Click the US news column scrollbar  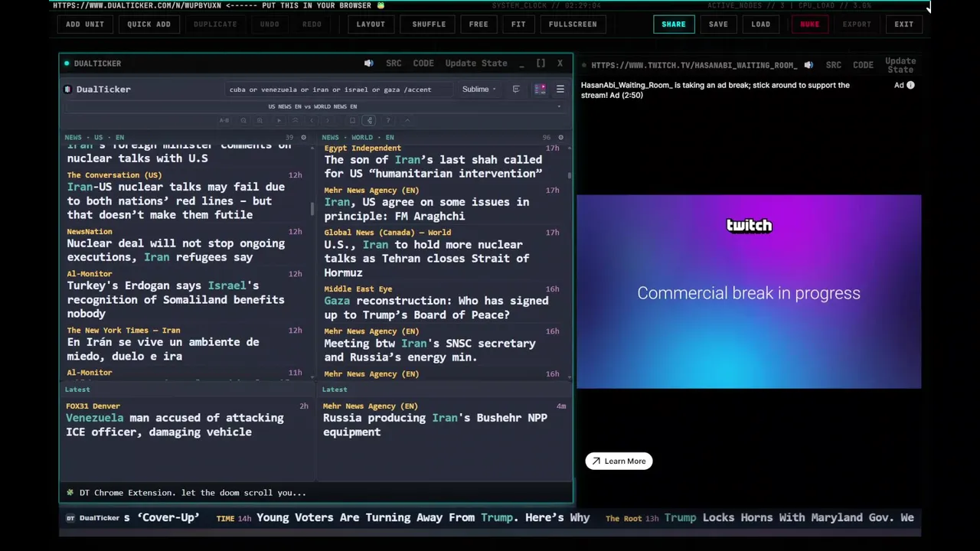coord(312,209)
